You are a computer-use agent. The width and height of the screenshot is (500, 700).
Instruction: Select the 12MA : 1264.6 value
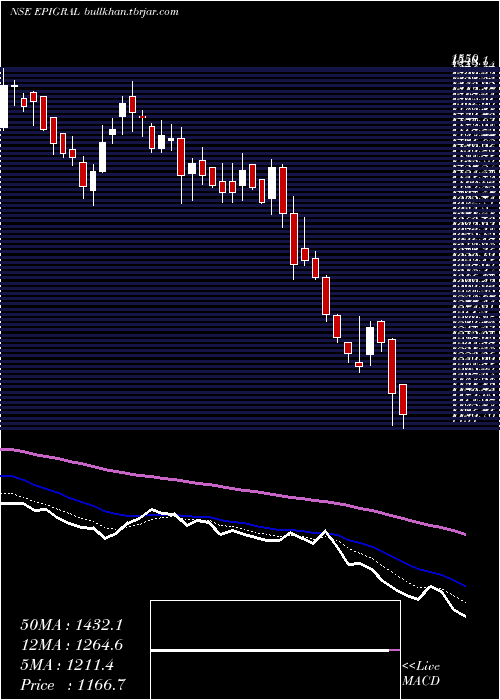[x=71, y=645]
